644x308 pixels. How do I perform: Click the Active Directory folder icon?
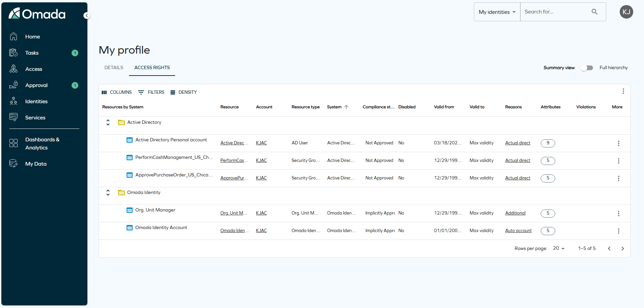pos(122,122)
